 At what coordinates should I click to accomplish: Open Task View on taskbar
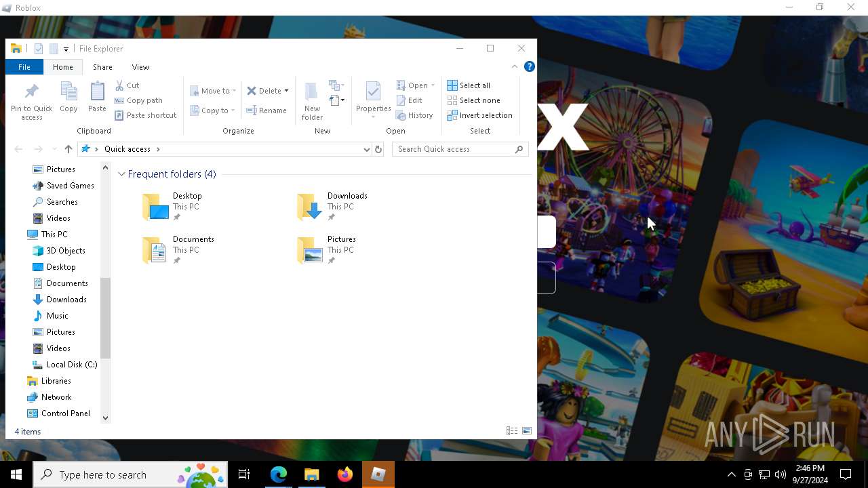point(244,474)
